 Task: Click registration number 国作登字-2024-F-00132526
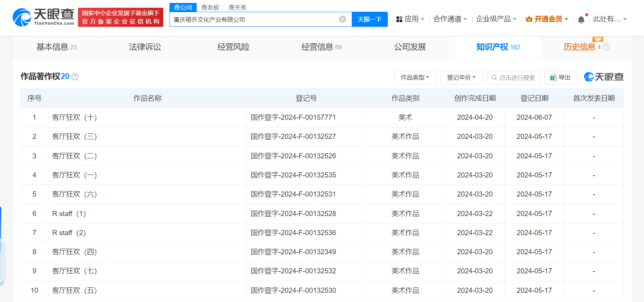[x=293, y=156]
